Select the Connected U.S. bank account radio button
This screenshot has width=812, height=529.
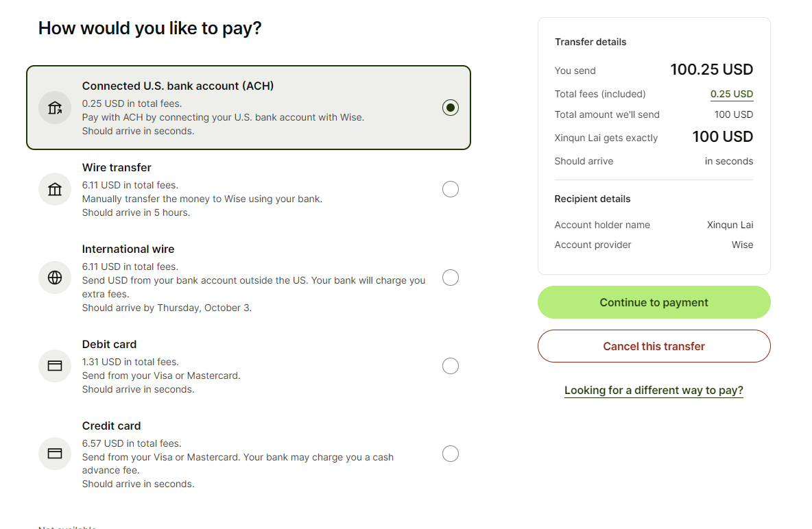pyautogui.click(x=451, y=108)
